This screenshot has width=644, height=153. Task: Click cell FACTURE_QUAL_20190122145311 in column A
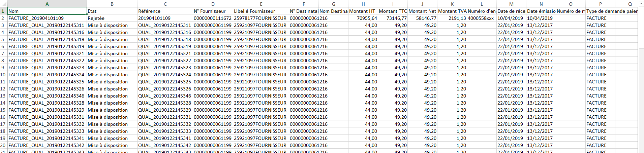(47, 25)
